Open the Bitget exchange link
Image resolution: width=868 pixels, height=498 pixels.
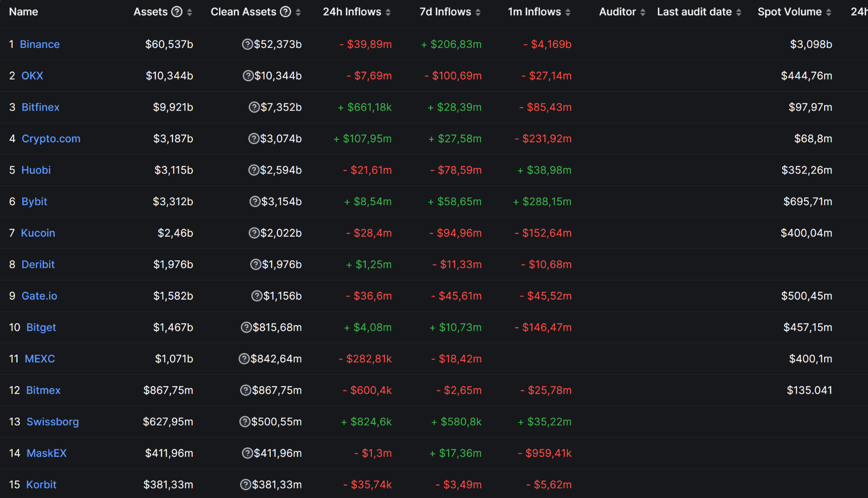click(x=41, y=327)
